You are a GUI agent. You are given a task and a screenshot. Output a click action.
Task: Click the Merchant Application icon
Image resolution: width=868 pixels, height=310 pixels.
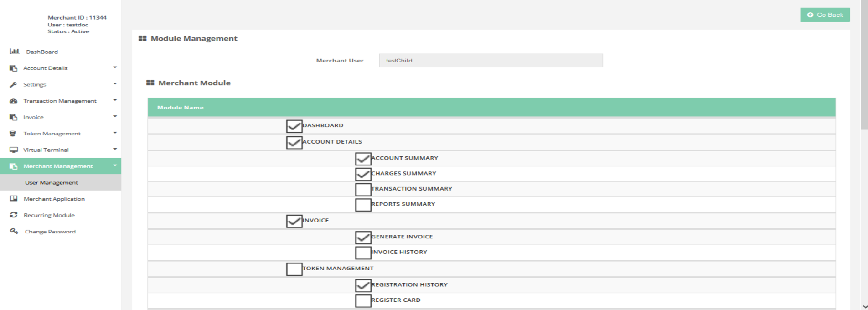(x=14, y=199)
